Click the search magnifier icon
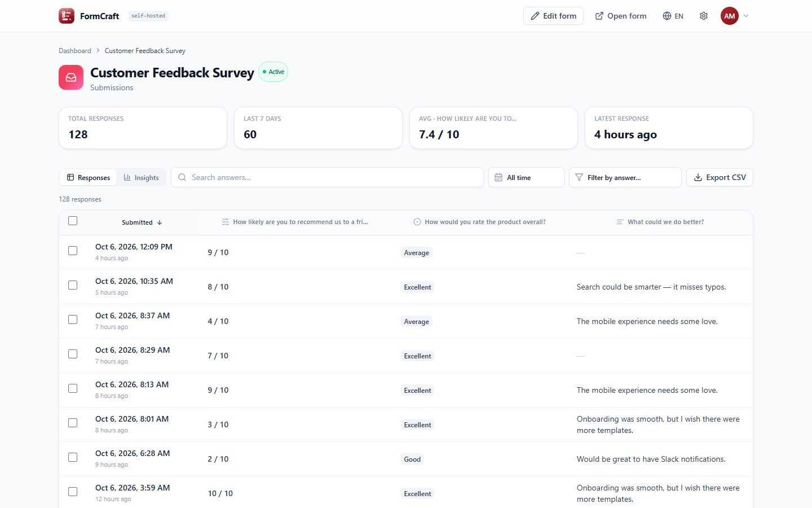This screenshot has height=508, width=812. click(182, 177)
